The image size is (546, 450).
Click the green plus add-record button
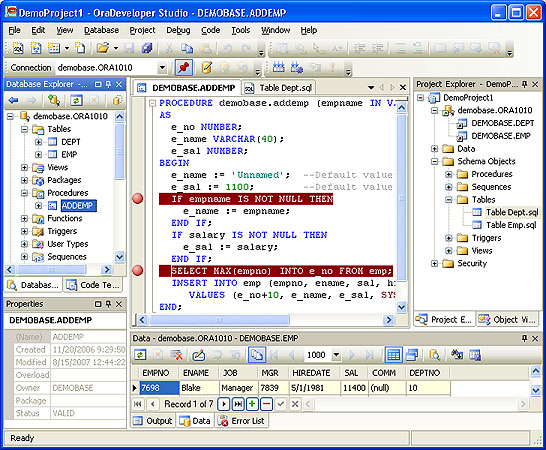click(x=252, y=404)
